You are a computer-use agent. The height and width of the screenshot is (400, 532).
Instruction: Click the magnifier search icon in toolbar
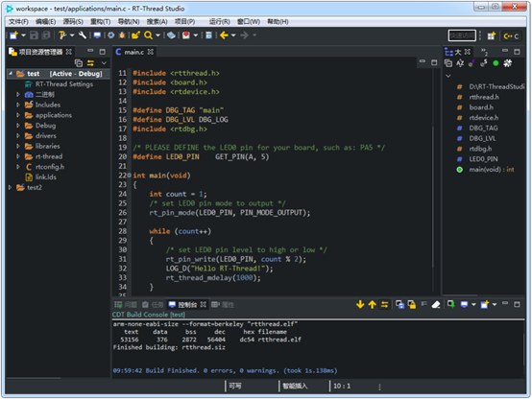tap(148, 35)
